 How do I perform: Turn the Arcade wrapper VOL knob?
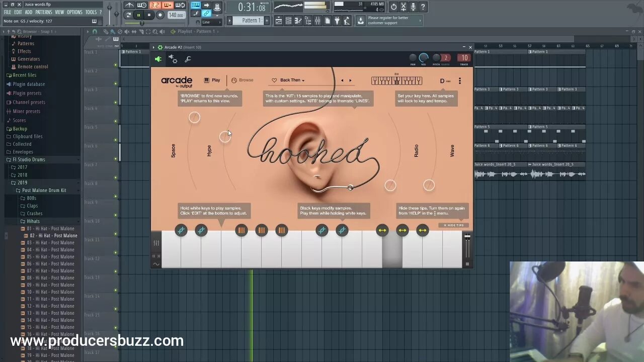(424, 58)
